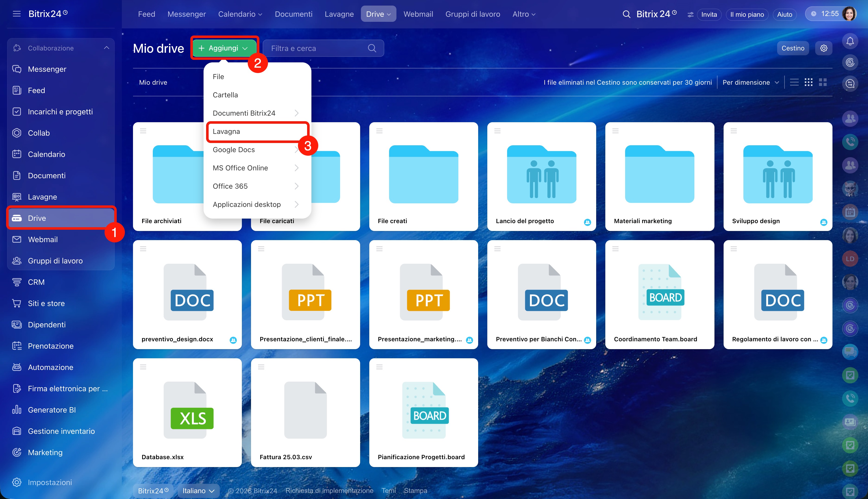Click the Filtra e cerca field
868x499 pixels.
(x=323, y=48)
